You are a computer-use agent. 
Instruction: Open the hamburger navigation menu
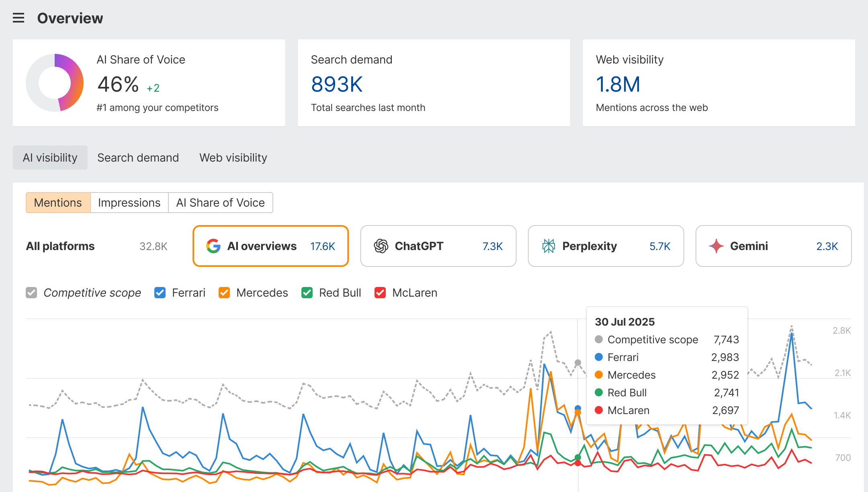18,18
